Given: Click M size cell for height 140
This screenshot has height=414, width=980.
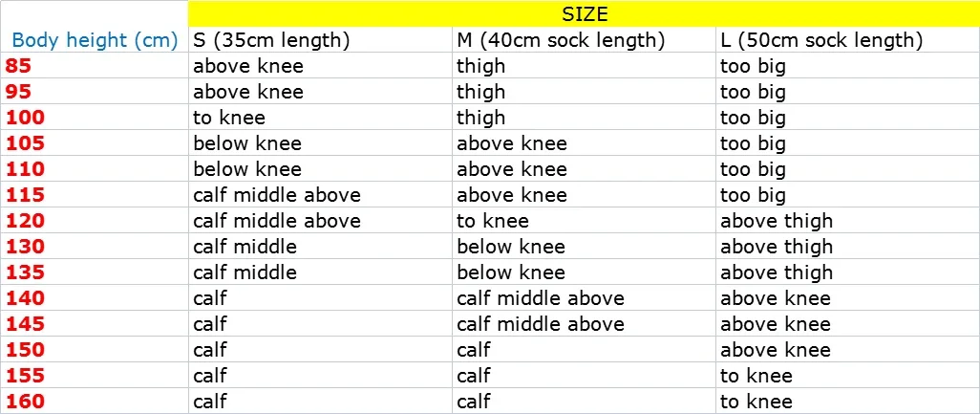Looking at the screenshot, I should coord(540,298).
